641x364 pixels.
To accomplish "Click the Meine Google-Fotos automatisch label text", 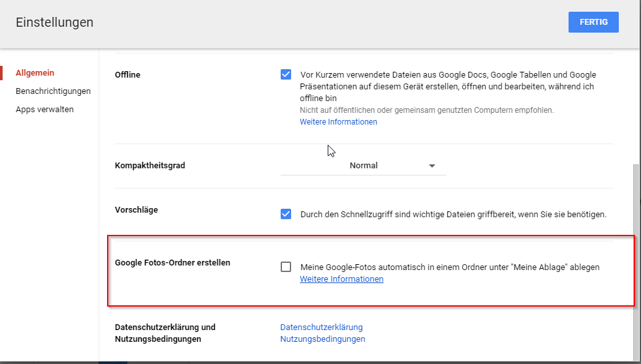I will tap(450, 267).
